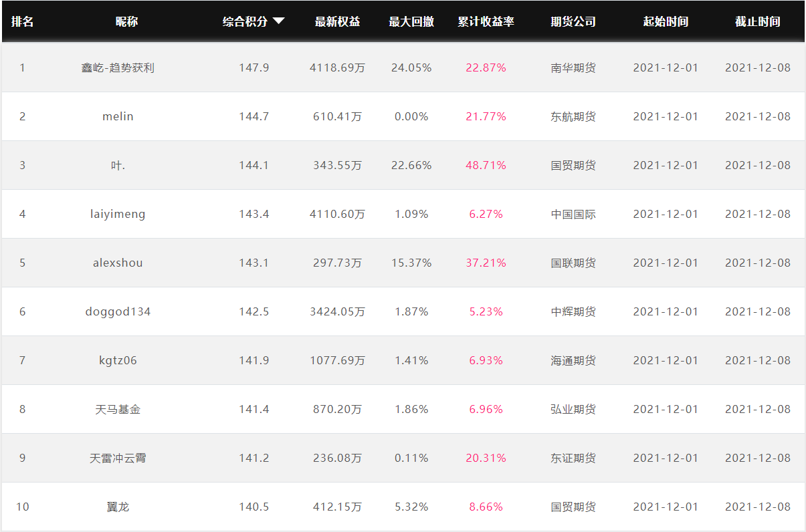The height and width of the screenshot is (532, 806).
Task: Select score 144.7
Action: tap(254, 116)
